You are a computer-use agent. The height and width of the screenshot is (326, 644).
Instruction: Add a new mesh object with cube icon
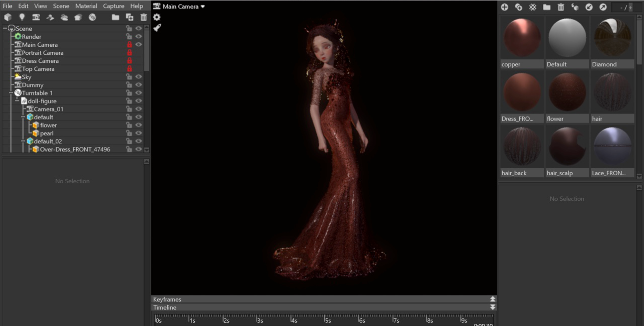[8, 17]
